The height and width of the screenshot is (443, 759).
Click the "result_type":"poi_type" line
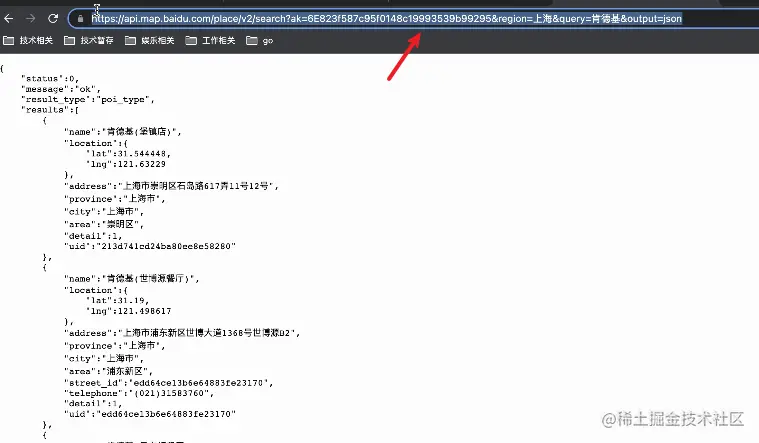click(88, 99)
